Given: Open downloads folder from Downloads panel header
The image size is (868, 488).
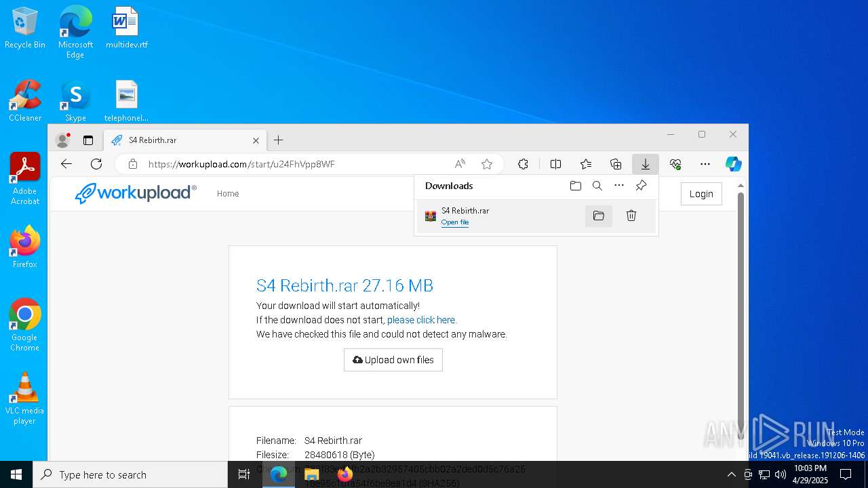Looking at the screenshot, I should [576, 186].
